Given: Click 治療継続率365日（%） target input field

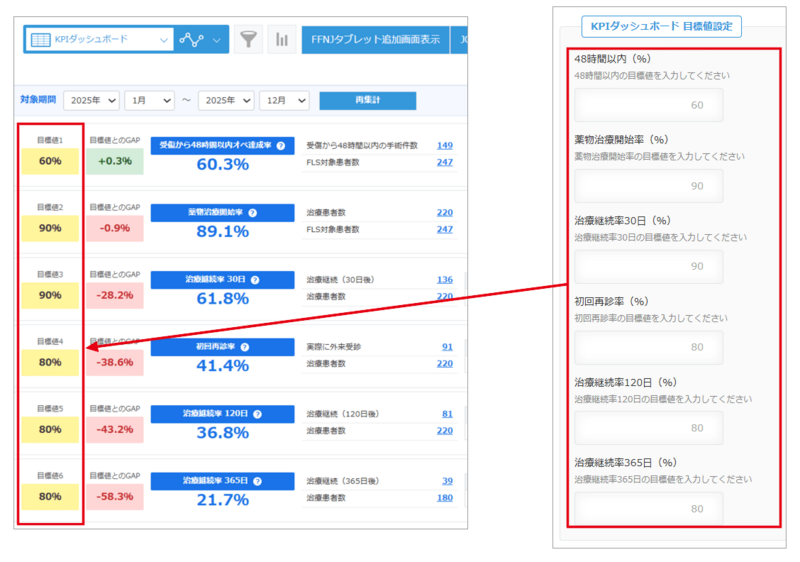Looking at the screenshot, I should click(648, 508).
